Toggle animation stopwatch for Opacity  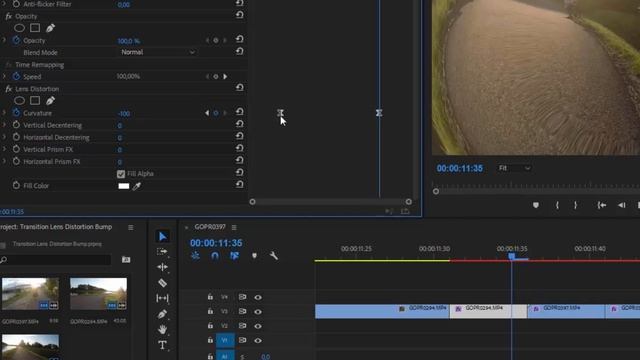[x=16, y=40]
